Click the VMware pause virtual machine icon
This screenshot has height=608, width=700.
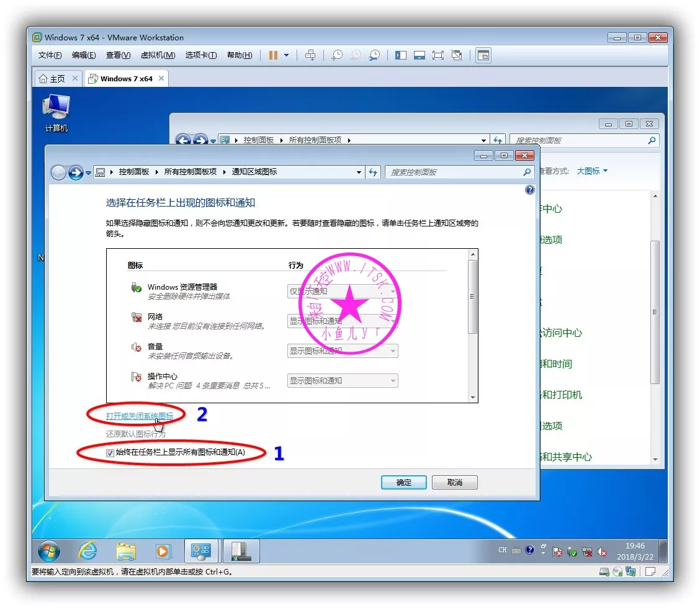click(273, 55)
